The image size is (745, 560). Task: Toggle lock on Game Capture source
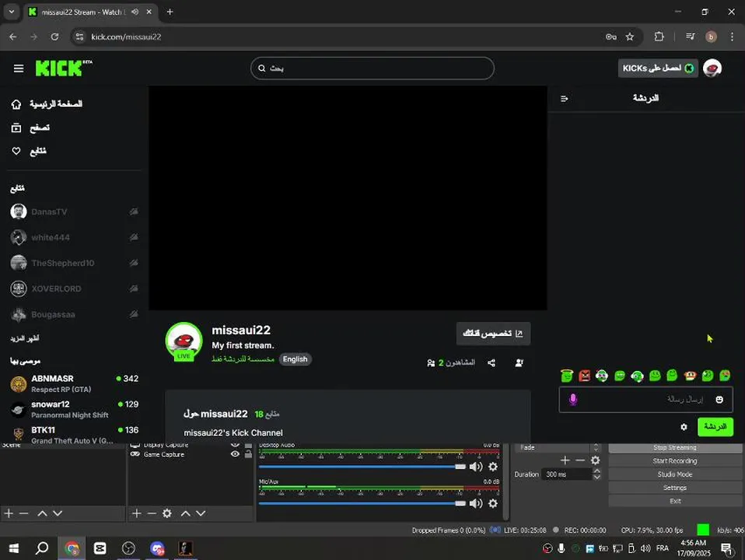click(248, 454)
